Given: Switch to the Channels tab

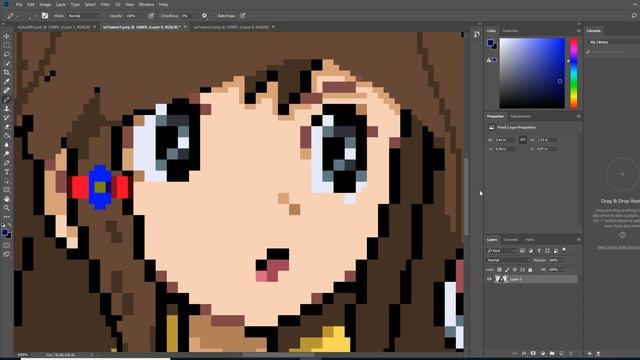Looking at the screenshot, I should (511, 240).
